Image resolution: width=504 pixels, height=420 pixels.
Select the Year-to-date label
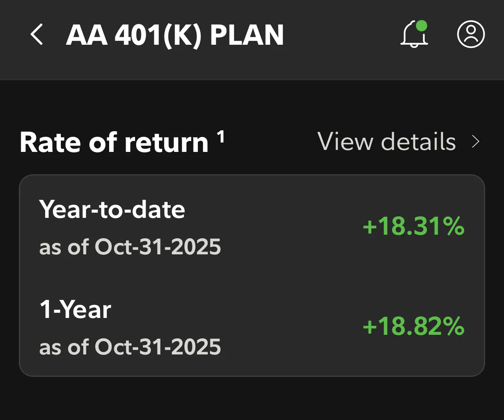pyautogui.click(x=112, y=209)
